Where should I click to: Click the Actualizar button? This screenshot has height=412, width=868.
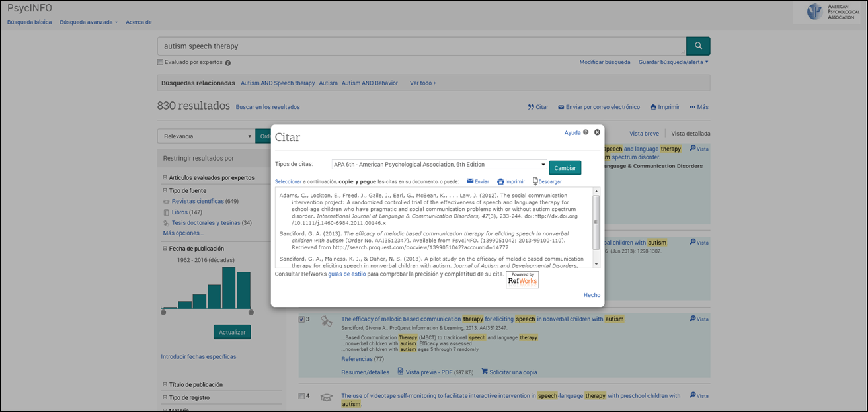(x=232, y=332)
